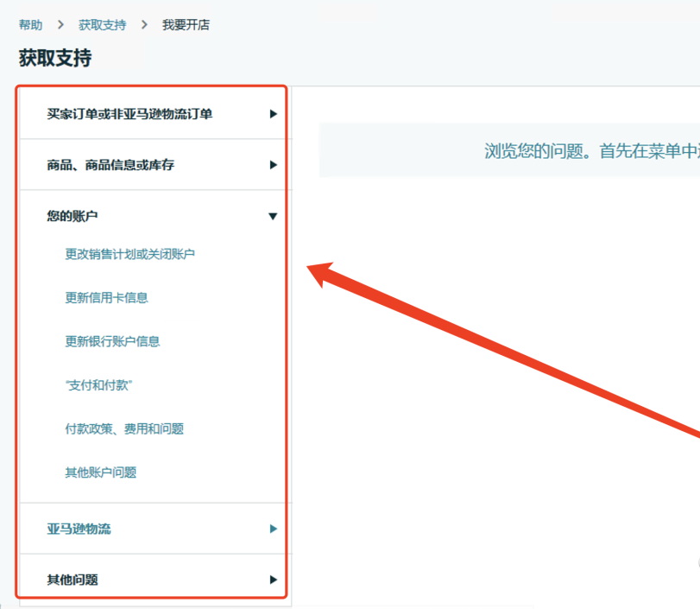This screenshot has height=609, width=700.
Task: Expand the 买家订单或非亚马逊物流订单 section arrow
Action: [x=274, y=113]
